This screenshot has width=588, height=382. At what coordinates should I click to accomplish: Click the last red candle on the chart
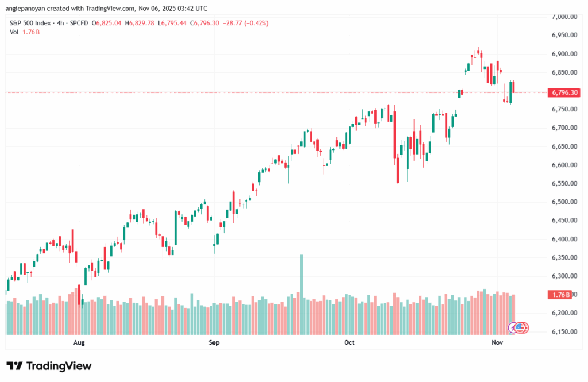[513, 87]
